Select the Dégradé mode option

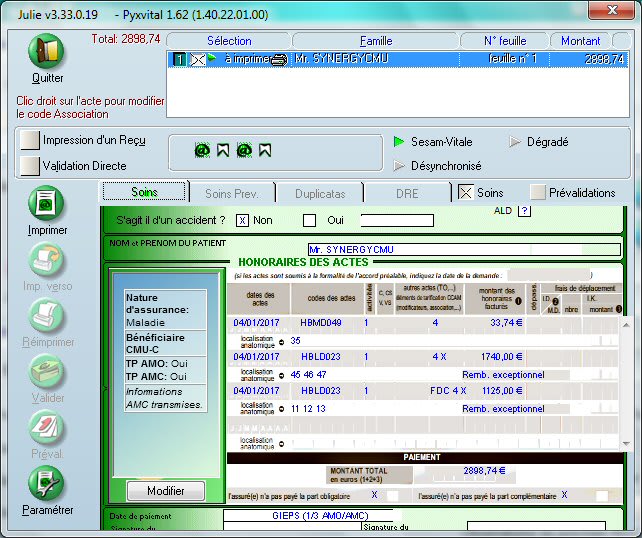[x=516, y=142]
